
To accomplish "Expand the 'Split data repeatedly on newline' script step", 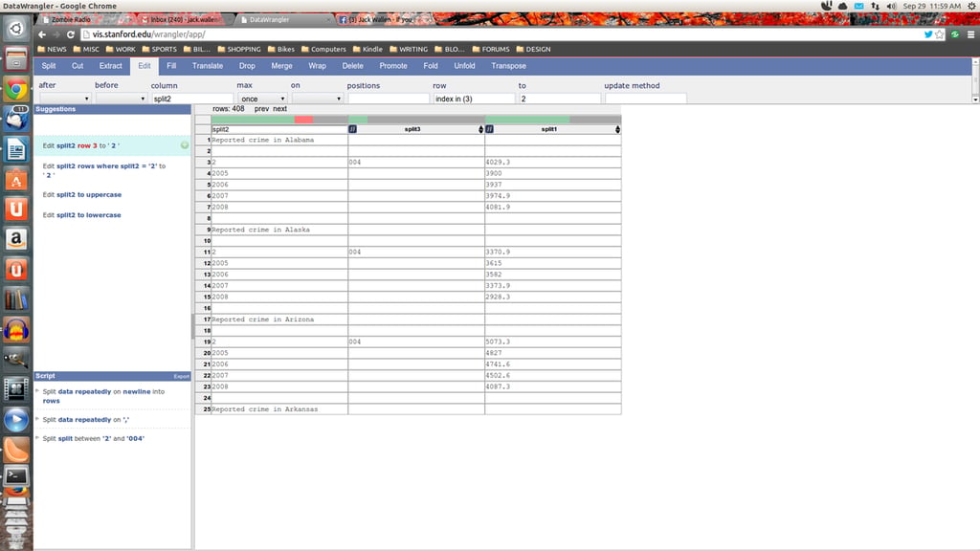I will point(37,391).
